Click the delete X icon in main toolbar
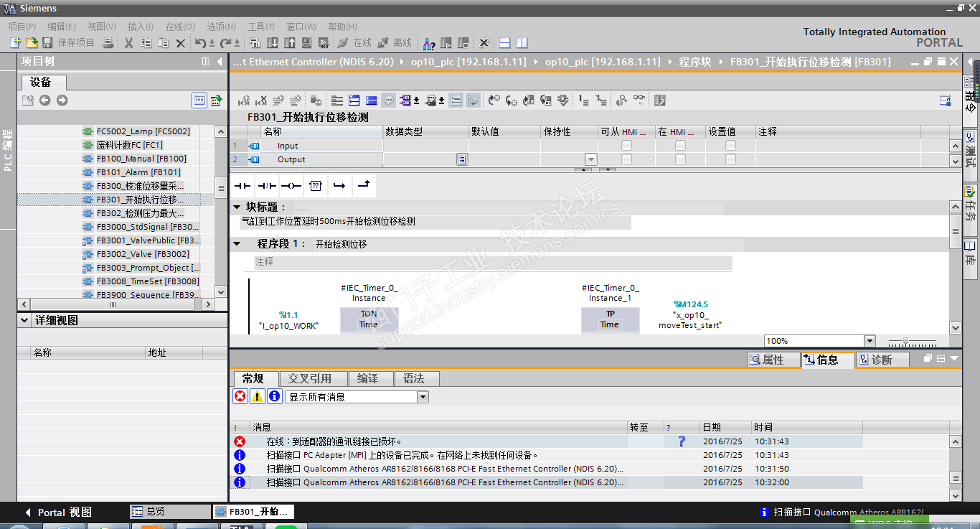980x529 pixels. (x=181, y=43)
